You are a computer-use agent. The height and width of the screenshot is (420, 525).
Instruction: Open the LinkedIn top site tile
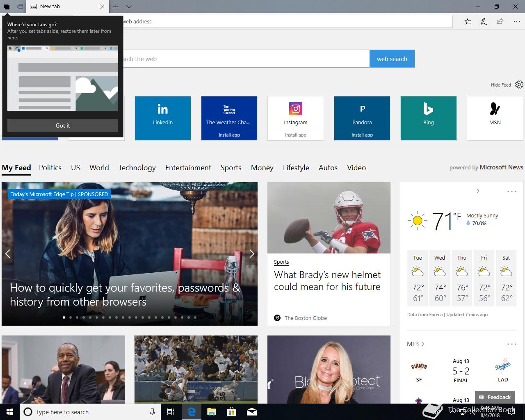pos(163,118)
